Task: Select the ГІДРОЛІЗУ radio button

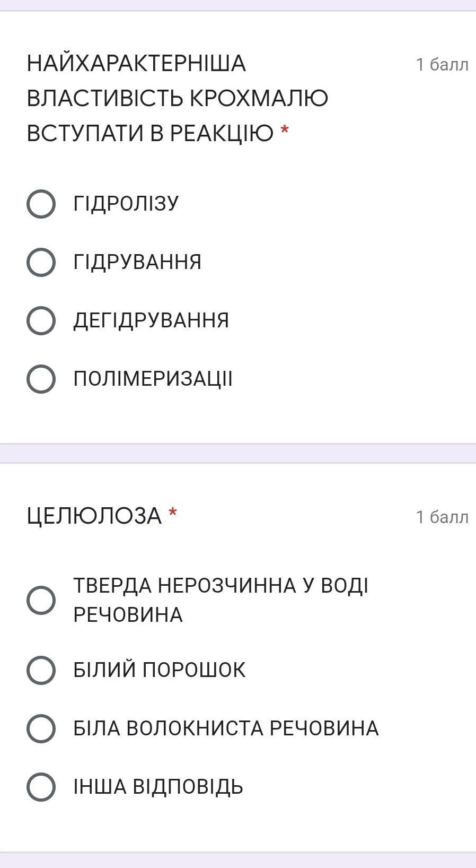Action: click(41, 204)
